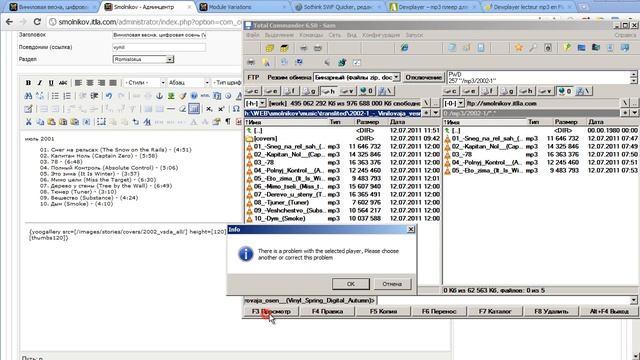Open the command line history dropdown
This screenshot has height=360, width=640.
click(633, 300)
